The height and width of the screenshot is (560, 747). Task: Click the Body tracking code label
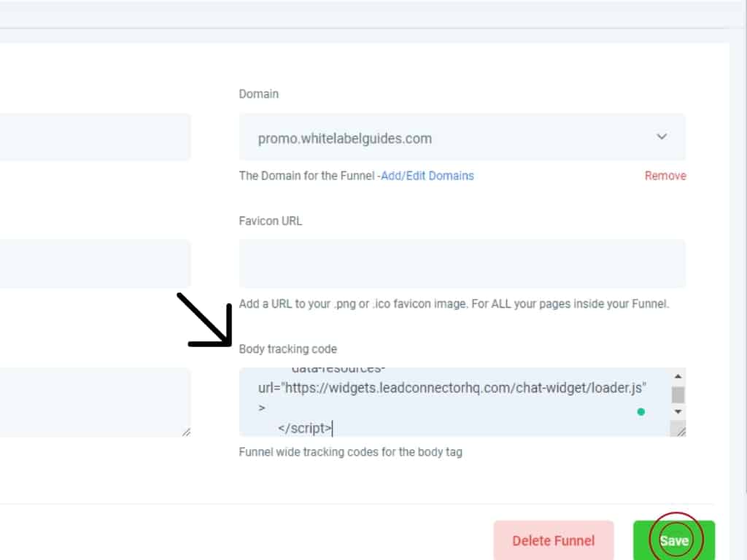pos(287,349)
